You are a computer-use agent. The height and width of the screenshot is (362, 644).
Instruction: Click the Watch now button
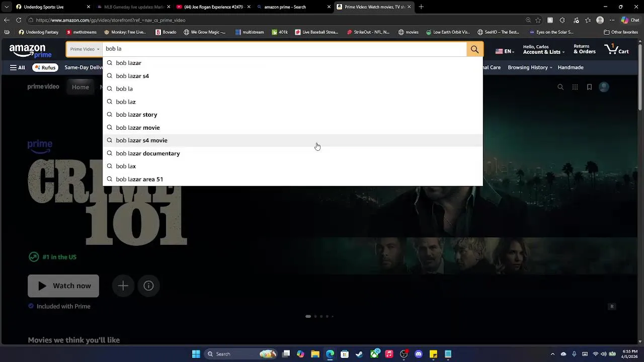63,286
